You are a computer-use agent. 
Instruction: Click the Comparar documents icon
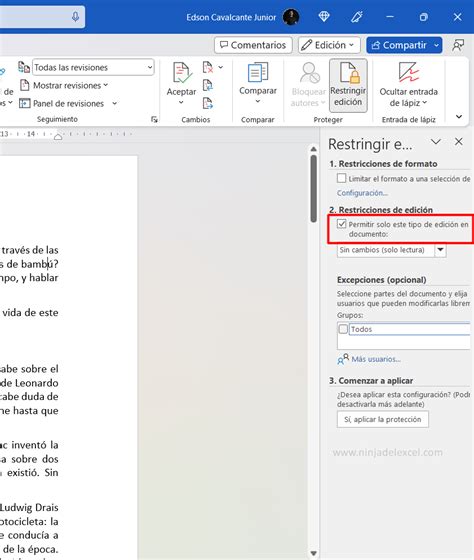click(x=258, y=72)
